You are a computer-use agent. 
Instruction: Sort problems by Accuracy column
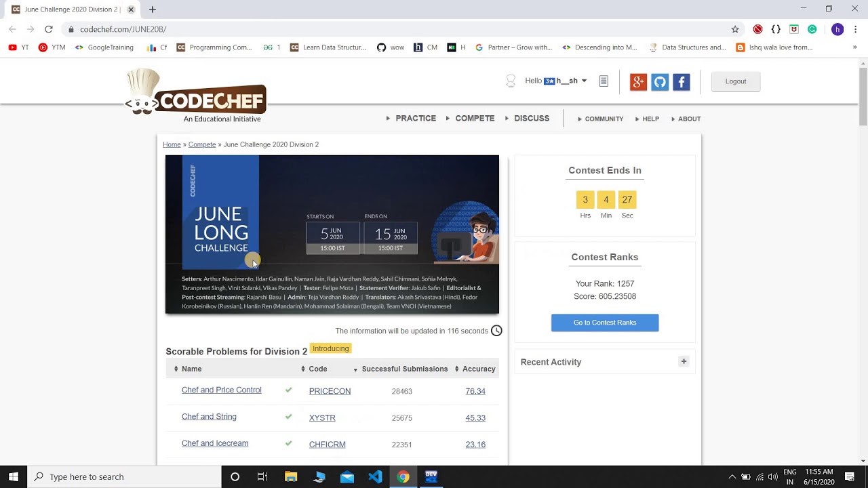tap(475, 369)
